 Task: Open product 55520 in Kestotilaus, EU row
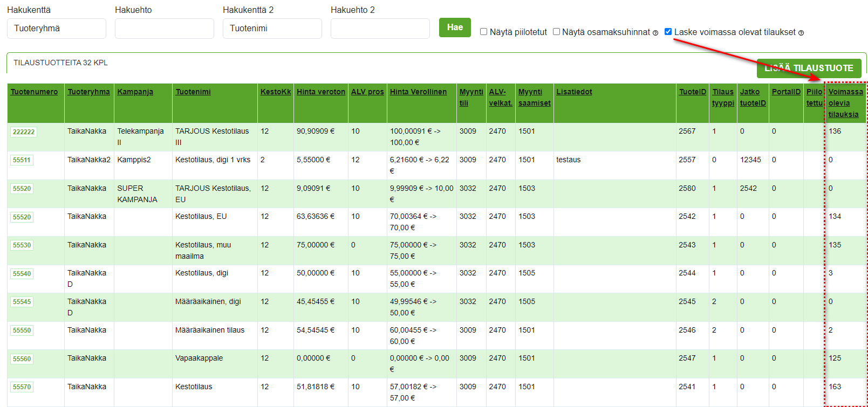22,217
